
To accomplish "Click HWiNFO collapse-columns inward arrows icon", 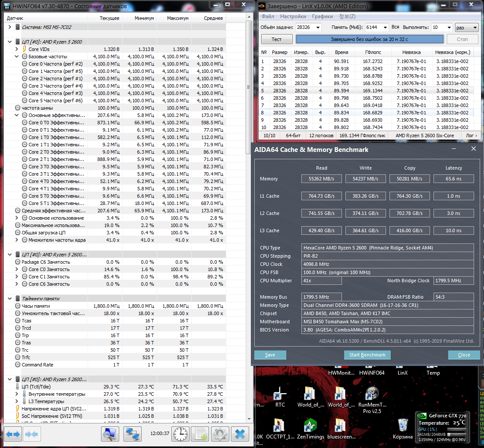I will tap(31, 435).
